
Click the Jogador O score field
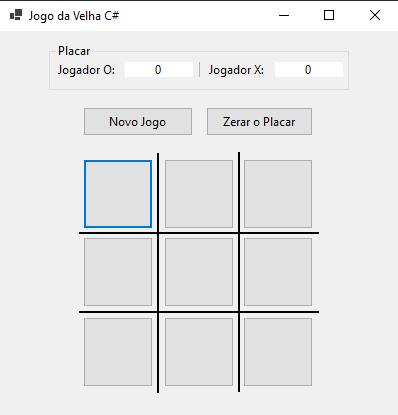click(159, 70)
